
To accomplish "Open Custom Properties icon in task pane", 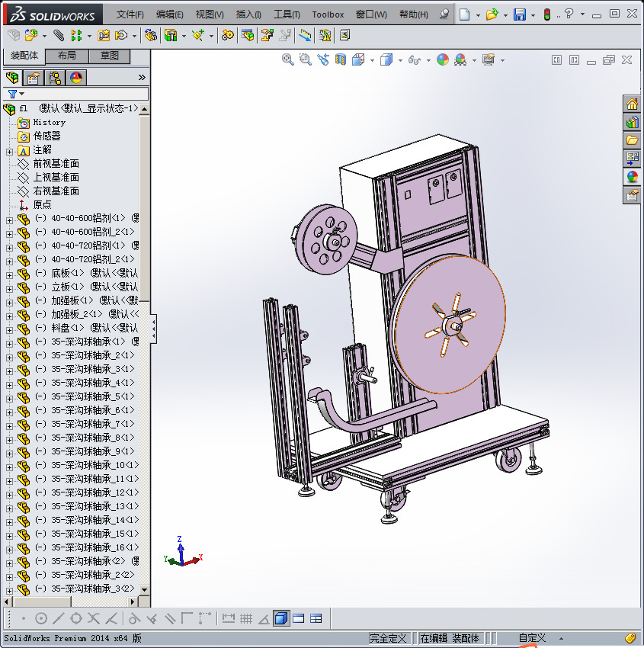I will [x=632, y=194].
